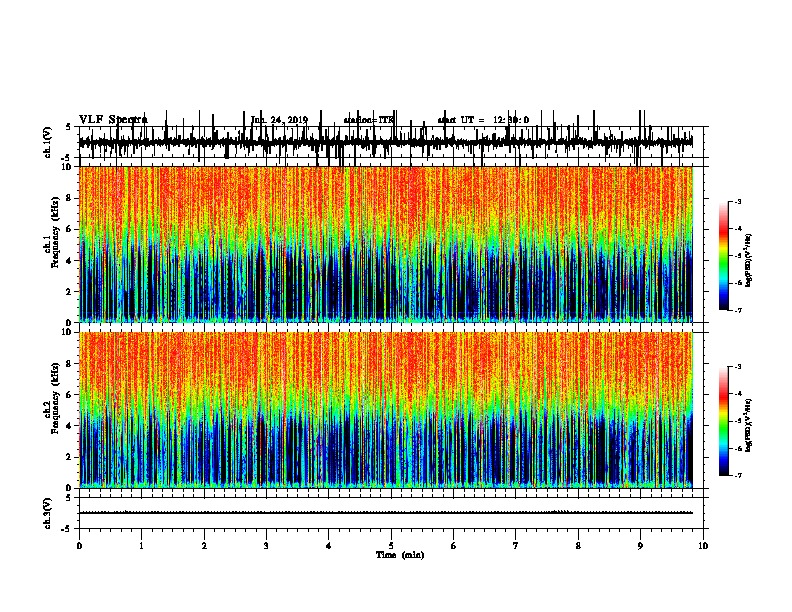
Task: Click ch.2 frequency axis tick "6"
Action: pos(70,395)
